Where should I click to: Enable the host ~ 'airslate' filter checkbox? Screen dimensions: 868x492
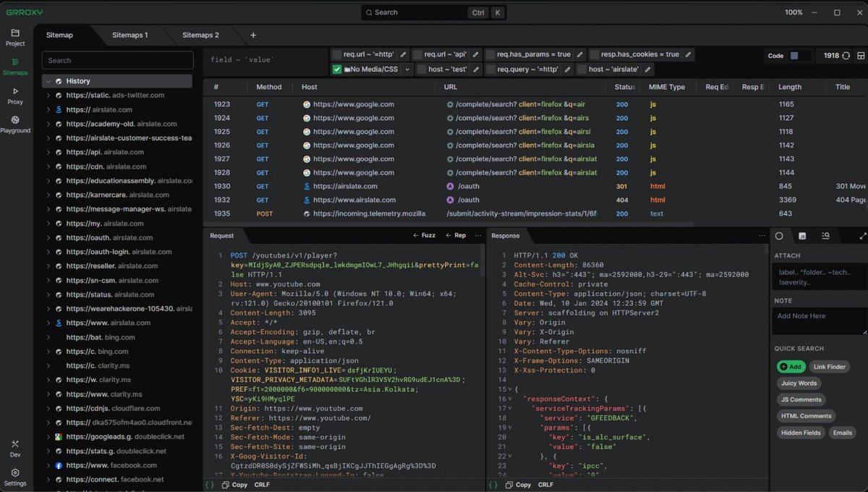(582, 69)
